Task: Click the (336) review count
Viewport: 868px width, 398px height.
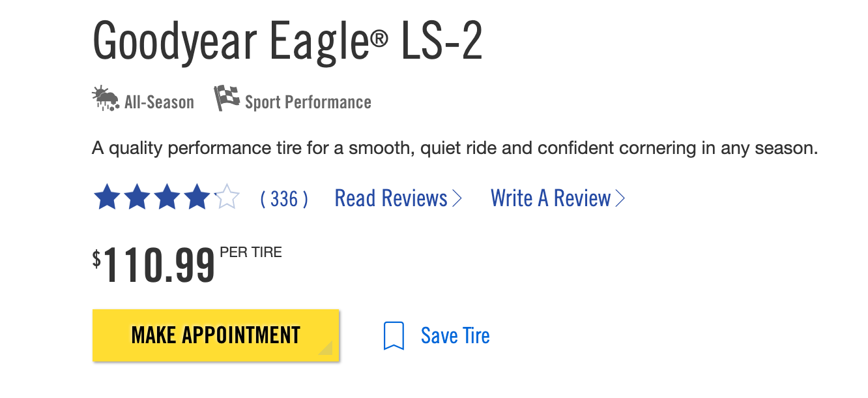Action: tap(284, 198)
